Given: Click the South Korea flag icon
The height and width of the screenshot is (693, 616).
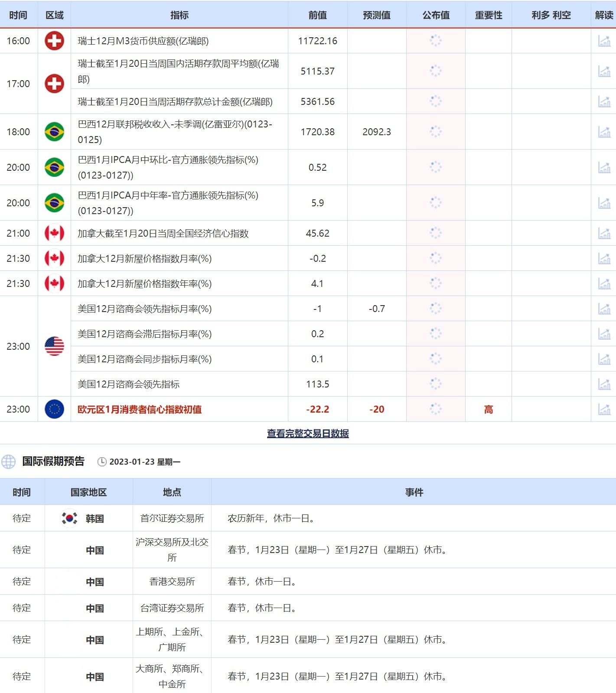Looking at the screenshot, I should coord(69,518).
